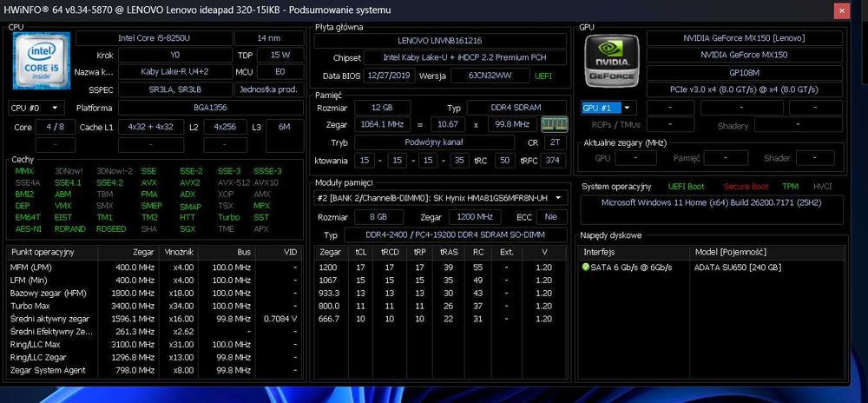Select the Zegar System Agent row

click(x=155, y=370)
